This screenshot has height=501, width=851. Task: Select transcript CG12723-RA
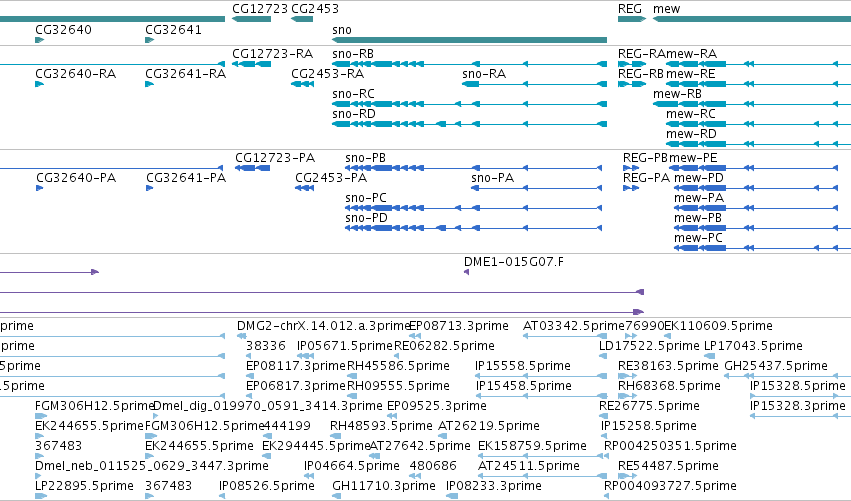272,54
